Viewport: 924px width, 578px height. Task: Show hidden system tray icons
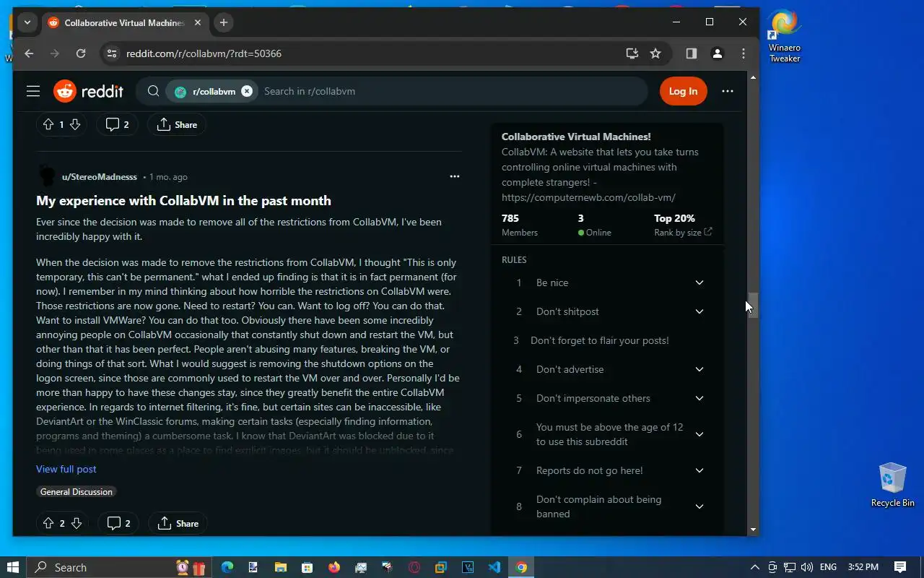[755, 567]
